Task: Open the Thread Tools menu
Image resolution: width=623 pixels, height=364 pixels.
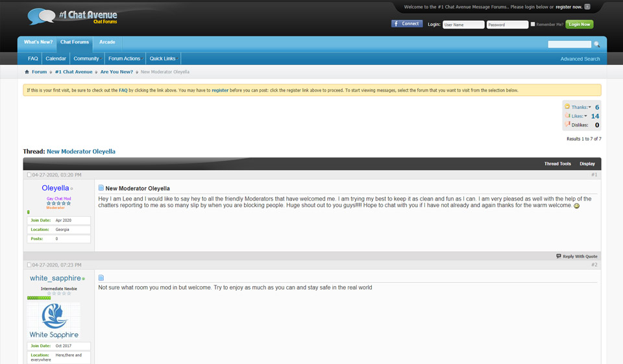Action: tap(557, 164)
